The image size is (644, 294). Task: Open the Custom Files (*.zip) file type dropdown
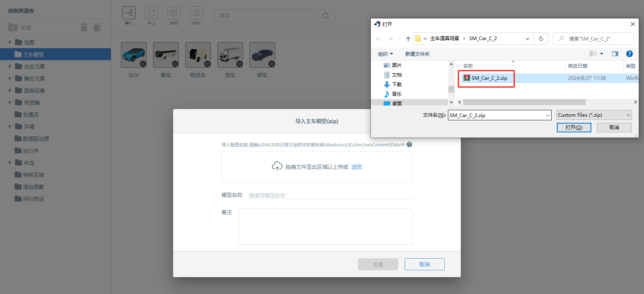594,115
